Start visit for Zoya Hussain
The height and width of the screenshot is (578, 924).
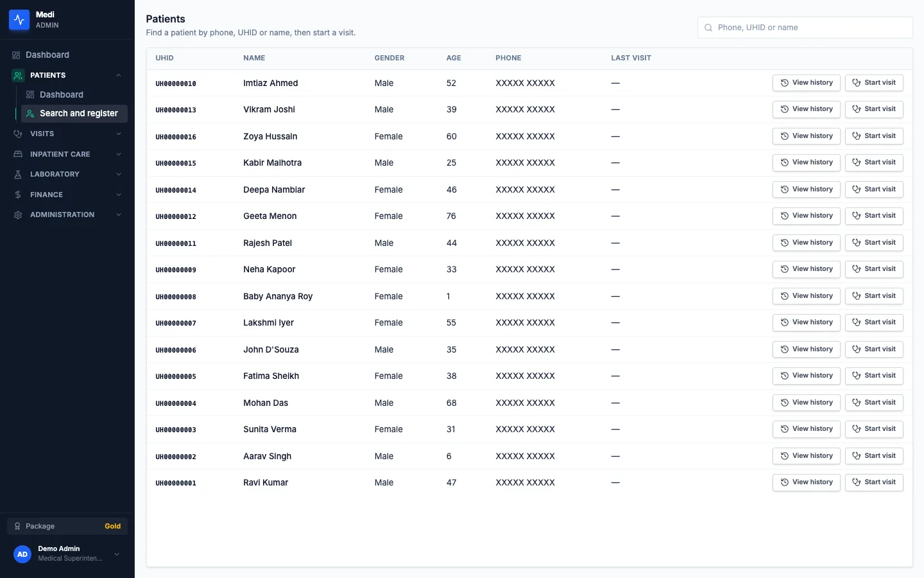coord(874,136)
